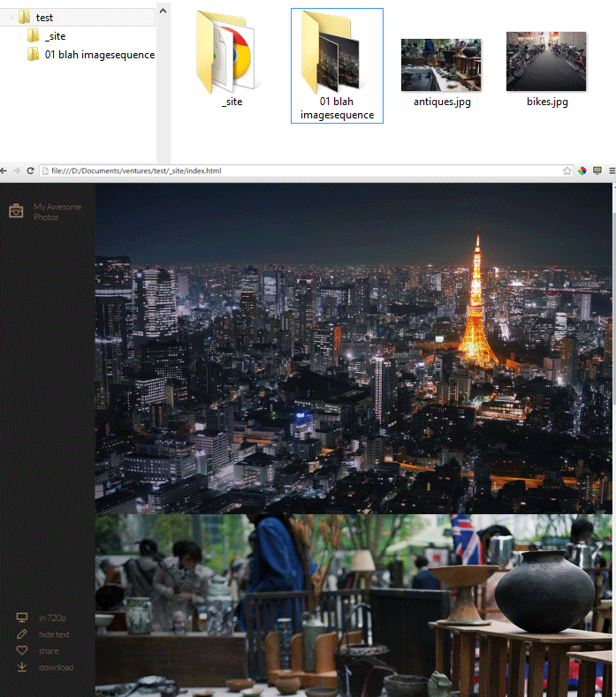The width and height of the screenshot is (616, 697).
Task: Click the camera logo icon in sidebar
Action: (16, 211)
